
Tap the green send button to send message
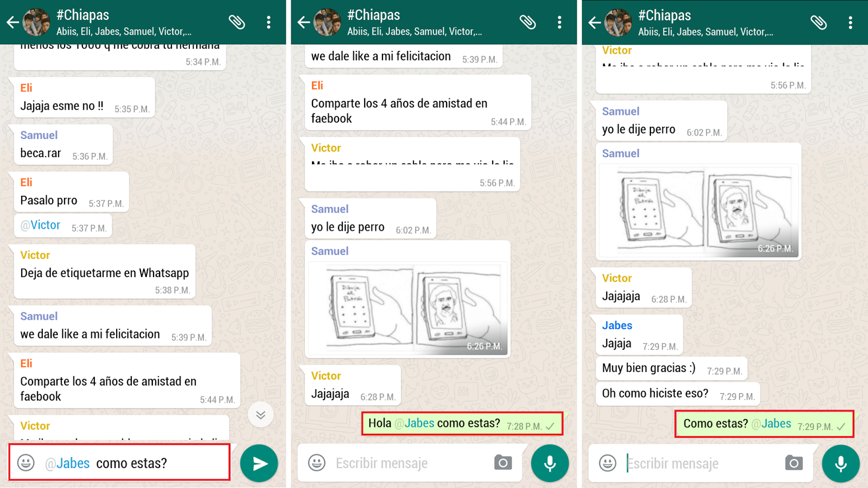(259, 463)
